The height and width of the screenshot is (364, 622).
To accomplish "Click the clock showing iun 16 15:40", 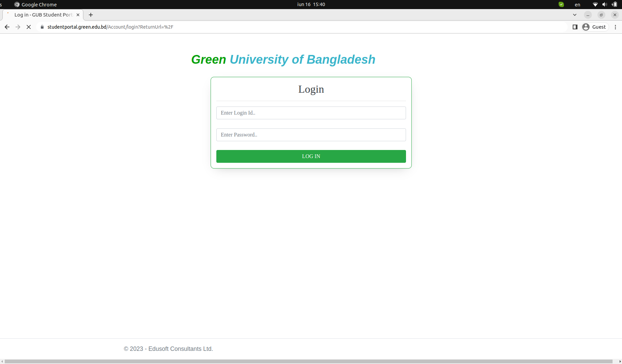I will click(311, 4).
